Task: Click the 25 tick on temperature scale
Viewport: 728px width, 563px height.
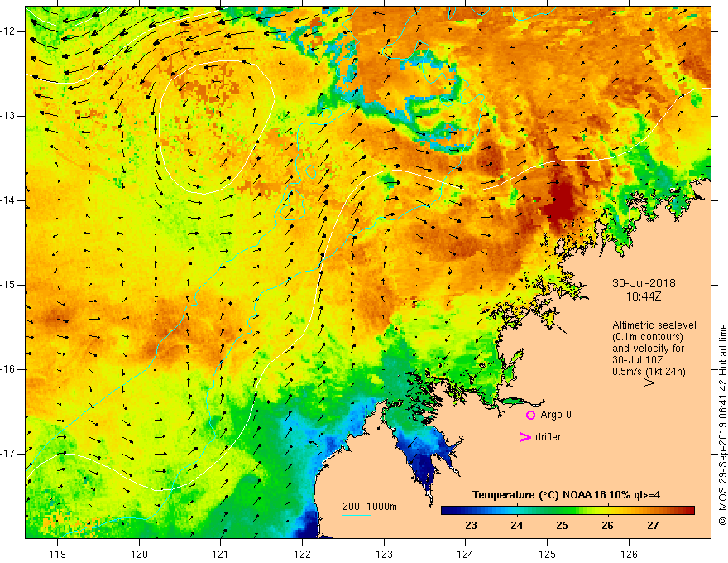Action: tap(562, 526)
